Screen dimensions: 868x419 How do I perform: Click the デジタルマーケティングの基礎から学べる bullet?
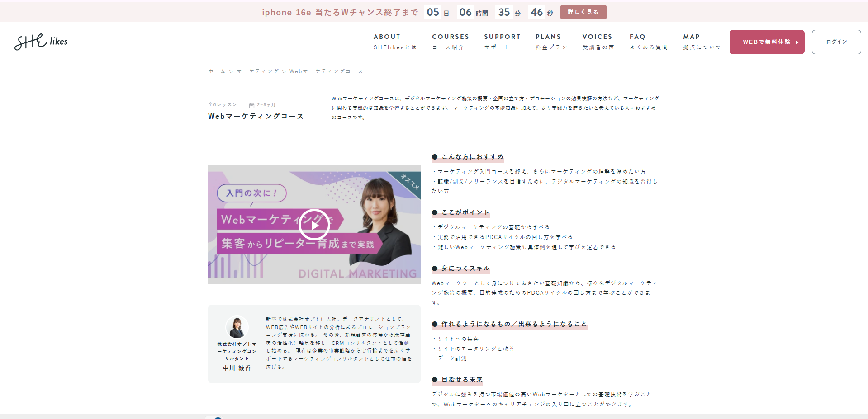[x=491, y=227]
